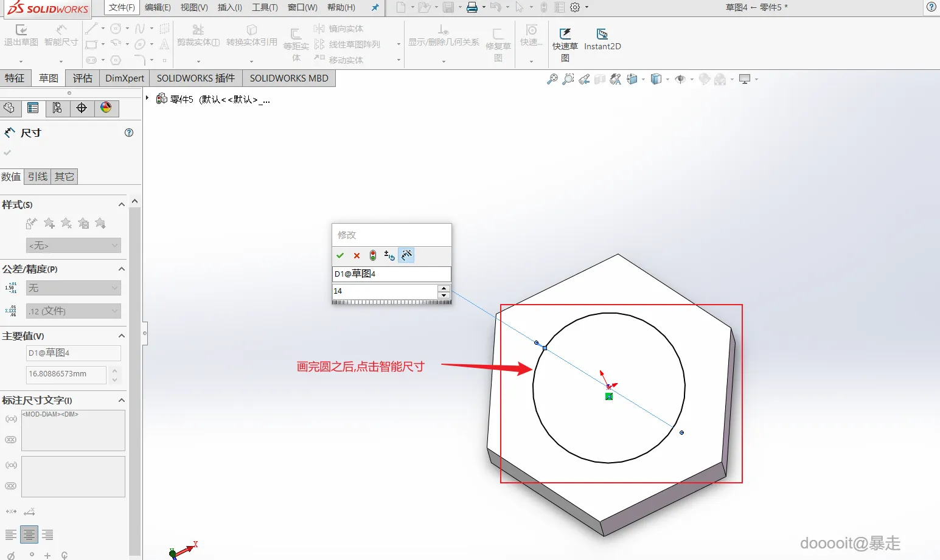Toggle the Mark for Drawing icon in Modify dialog
The image size is (940, 560).
pos(406,255)
